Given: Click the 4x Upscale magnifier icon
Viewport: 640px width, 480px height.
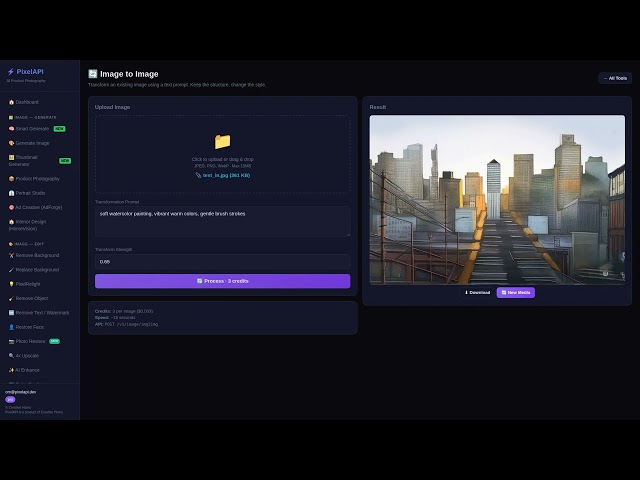Looking at the screenshot, I should [x=11, y=356].
